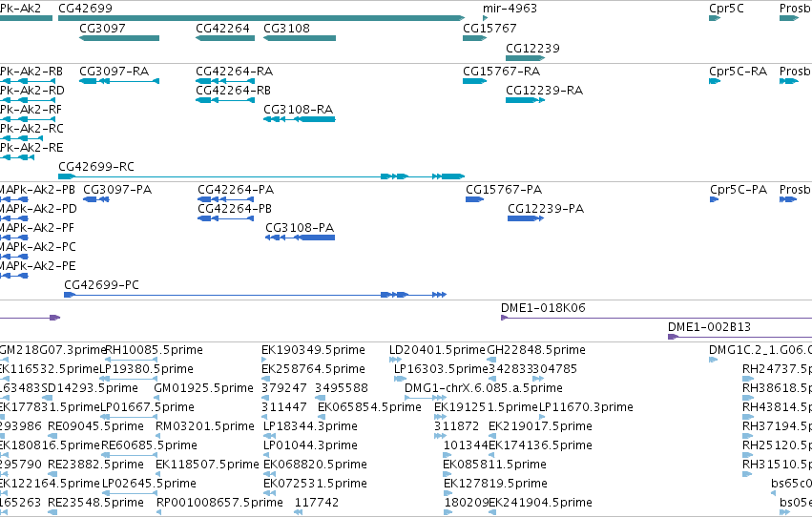Click EST LP16303.5prime
The width and height of the screenshot is (812, 517).
441,369
